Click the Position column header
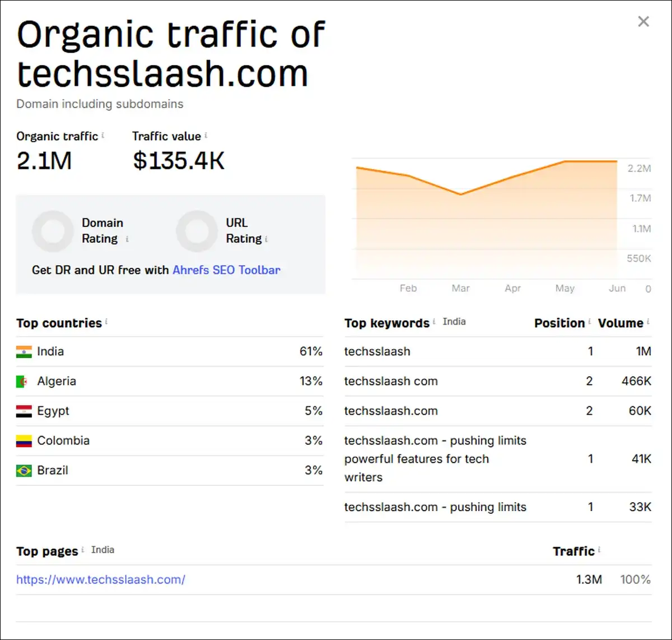This screenshot has width=672, height=640. (559, 323)
